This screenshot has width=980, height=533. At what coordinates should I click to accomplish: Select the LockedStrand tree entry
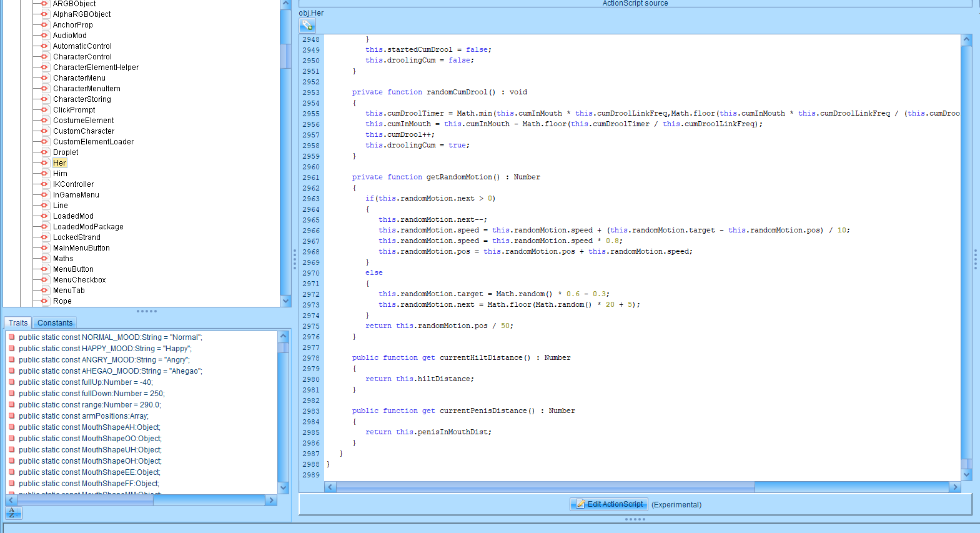pos(77,237)
